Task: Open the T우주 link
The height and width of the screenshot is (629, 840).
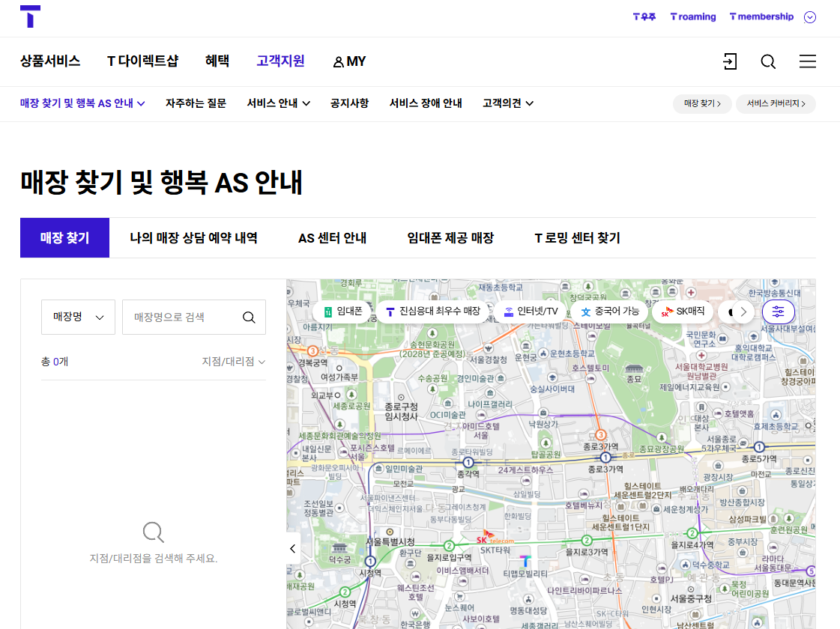Action: click(644, 17)
